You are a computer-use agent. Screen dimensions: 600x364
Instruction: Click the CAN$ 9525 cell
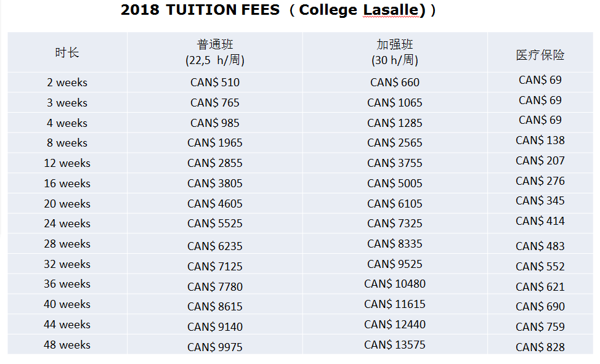coord(395,264)
